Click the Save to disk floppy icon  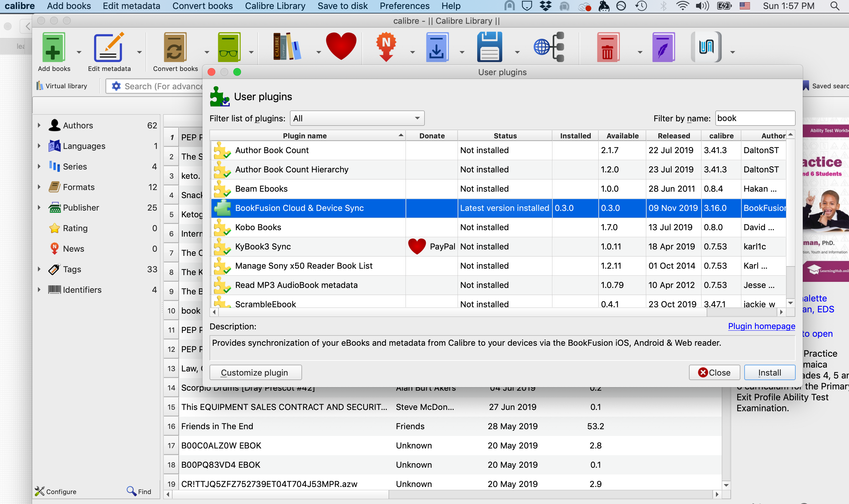pos(489,47)
